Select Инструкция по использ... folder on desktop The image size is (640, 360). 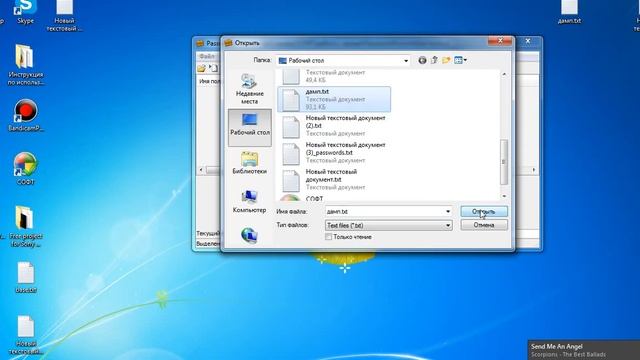[25, 65]
